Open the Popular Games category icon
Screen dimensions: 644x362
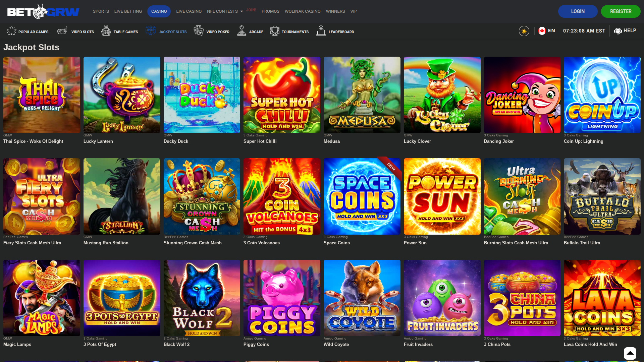[x=11, y=31]
